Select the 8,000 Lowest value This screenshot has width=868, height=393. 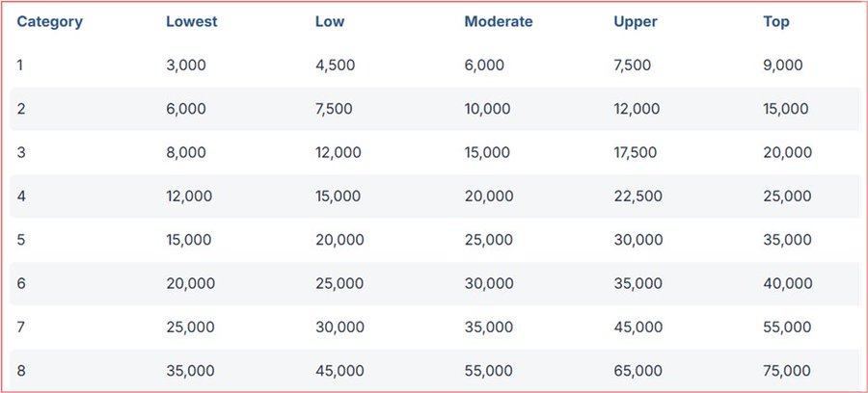pos(185,152)
